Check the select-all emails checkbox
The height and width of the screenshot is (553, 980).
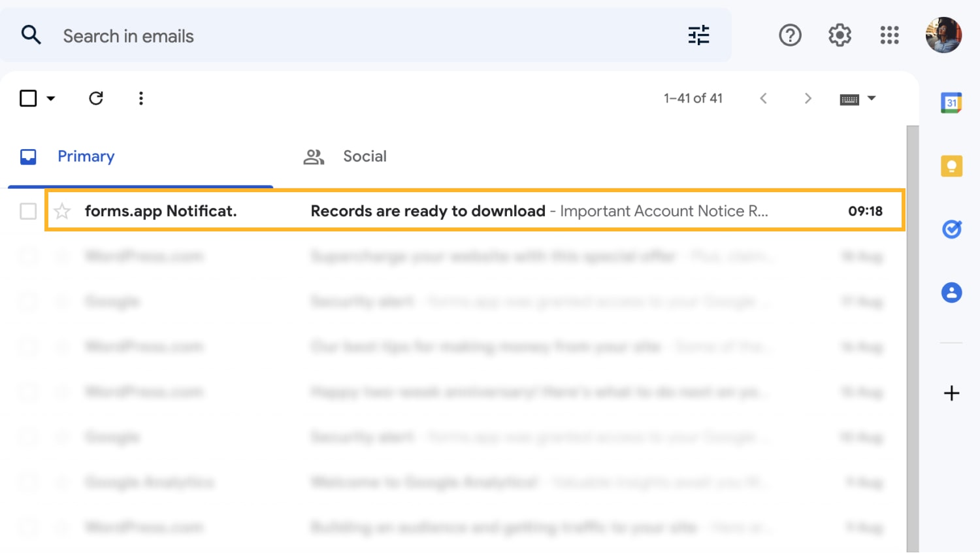(28, 98)
